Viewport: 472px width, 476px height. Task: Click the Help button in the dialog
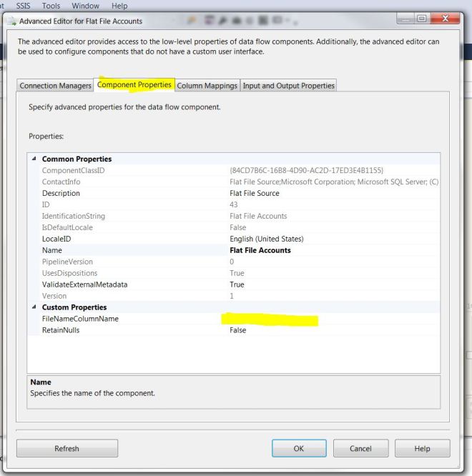point(422,449)
